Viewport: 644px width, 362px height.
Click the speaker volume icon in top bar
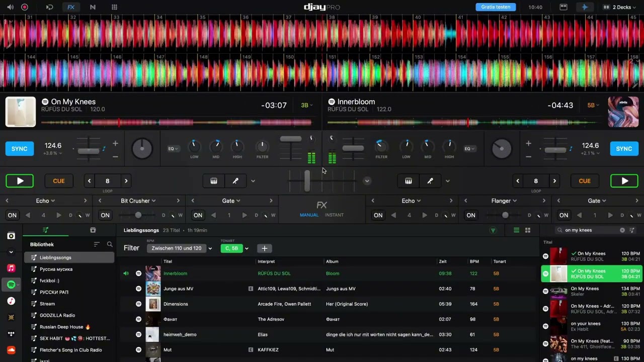pyautogui.click(x=10, y=7)
